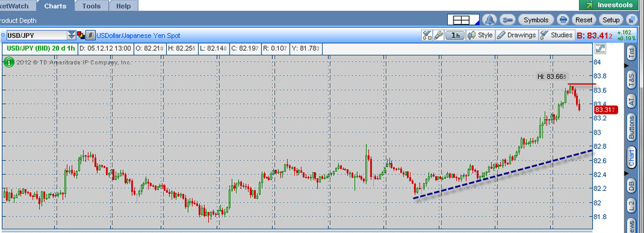Expand the symbol selector double-arrow dropdown
The width and height of the screenshot is (644, 233).
tap(72, 35)
